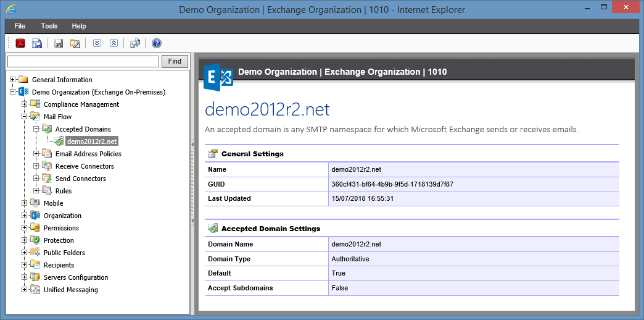This screenshot has height=320, width=644.
Task: Expand the Send Connectors node
Action: click(36, 179)
